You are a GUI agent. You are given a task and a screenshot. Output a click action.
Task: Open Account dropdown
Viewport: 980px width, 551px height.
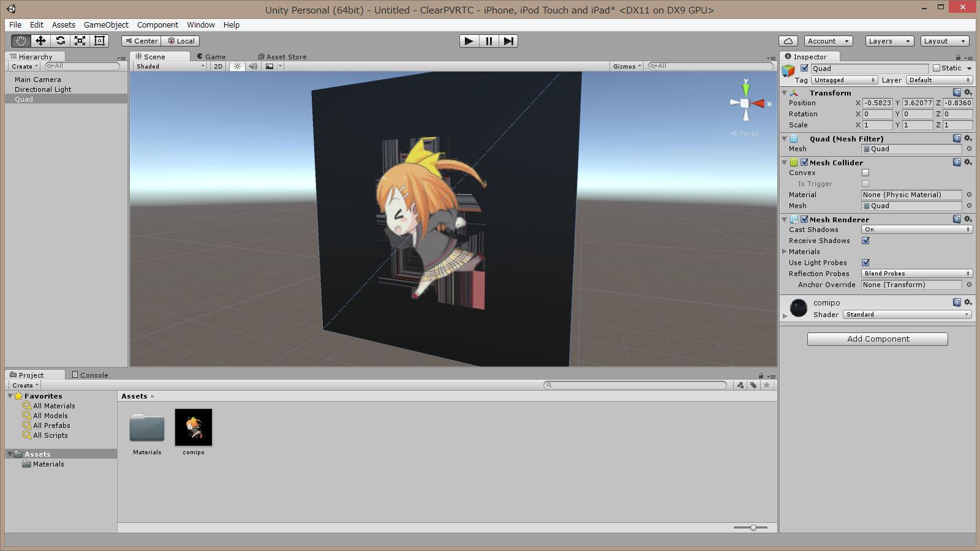(828, 41)
